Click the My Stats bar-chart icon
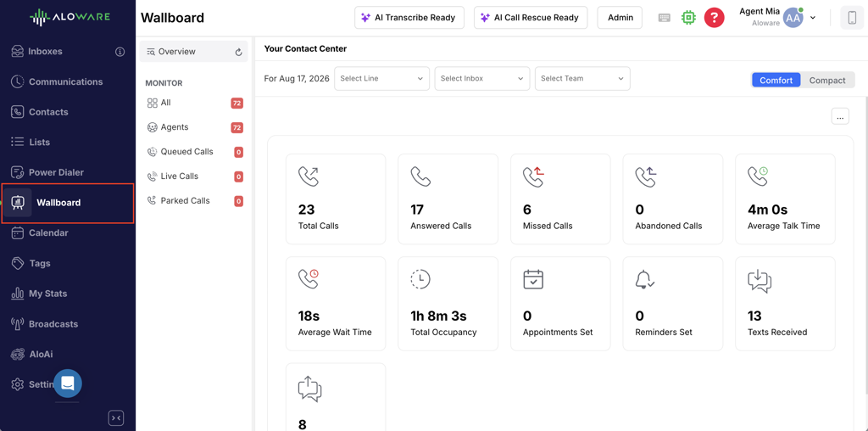Image resolution: width=868 pixels, height=431 pixels. [x=18, y=294]
